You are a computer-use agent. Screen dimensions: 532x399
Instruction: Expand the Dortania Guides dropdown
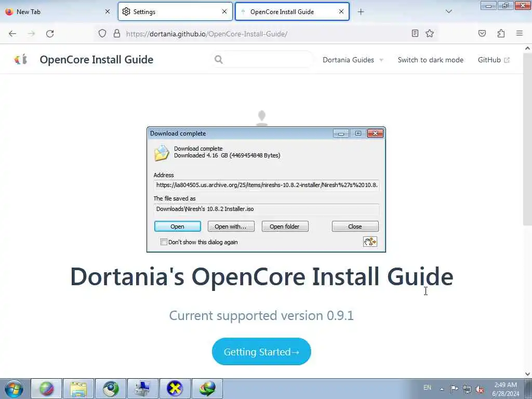point(353,60)
